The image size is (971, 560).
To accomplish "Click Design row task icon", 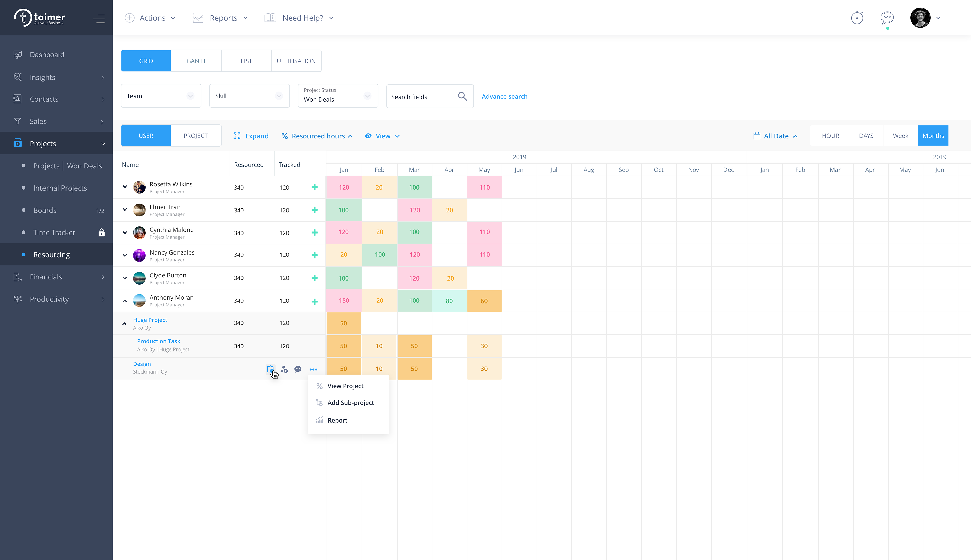I will point(270,369).
